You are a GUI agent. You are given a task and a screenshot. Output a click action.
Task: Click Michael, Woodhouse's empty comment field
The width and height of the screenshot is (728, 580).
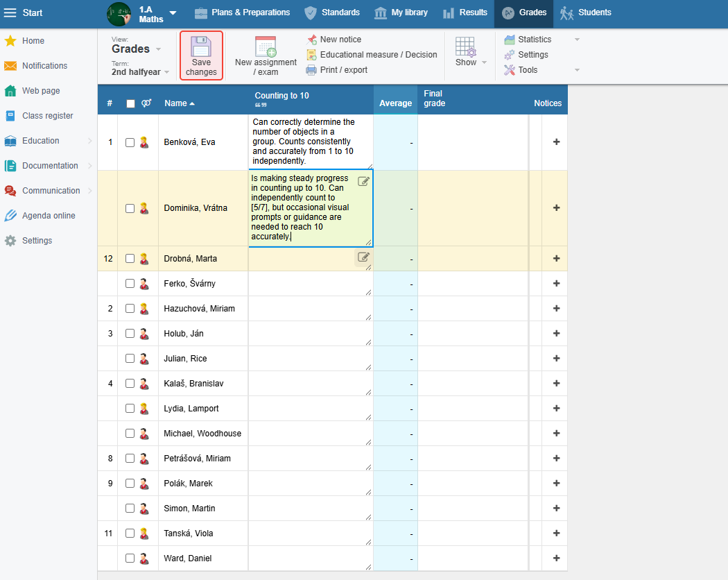(311, 434)
